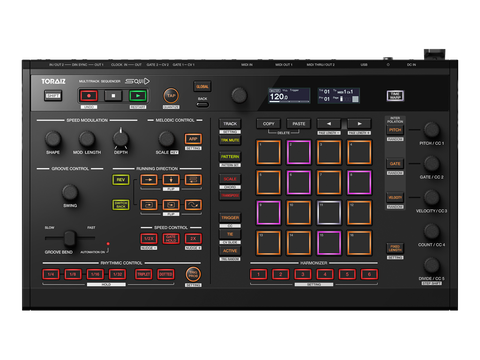Tap the round orange TAP tempo button
The image size is (480, 360).
171,96
